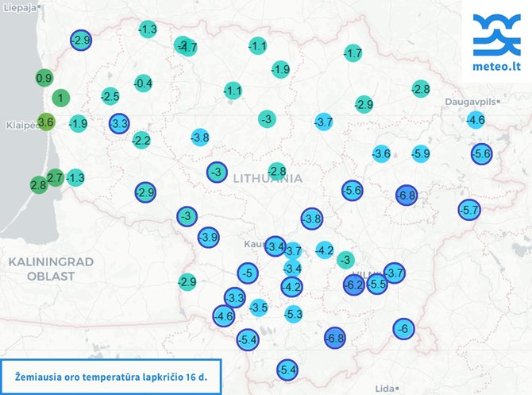
Task: Open the meteo.lt text link
Action: 497,65
